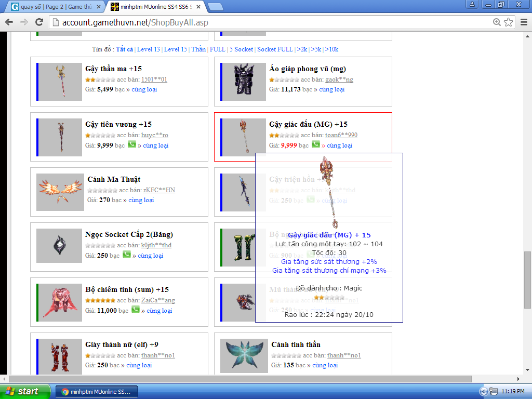Open the Cánh tinh thần wings image

[244, 356]
